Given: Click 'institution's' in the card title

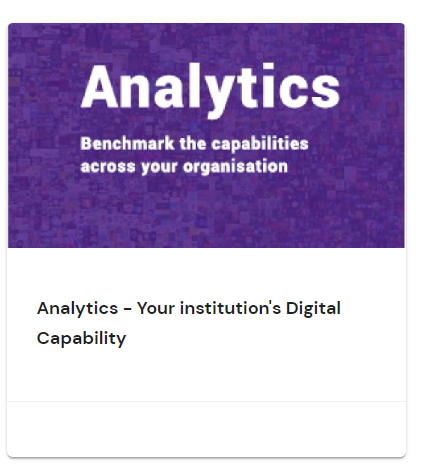Looking at the screenshot, I should (230, 308).
